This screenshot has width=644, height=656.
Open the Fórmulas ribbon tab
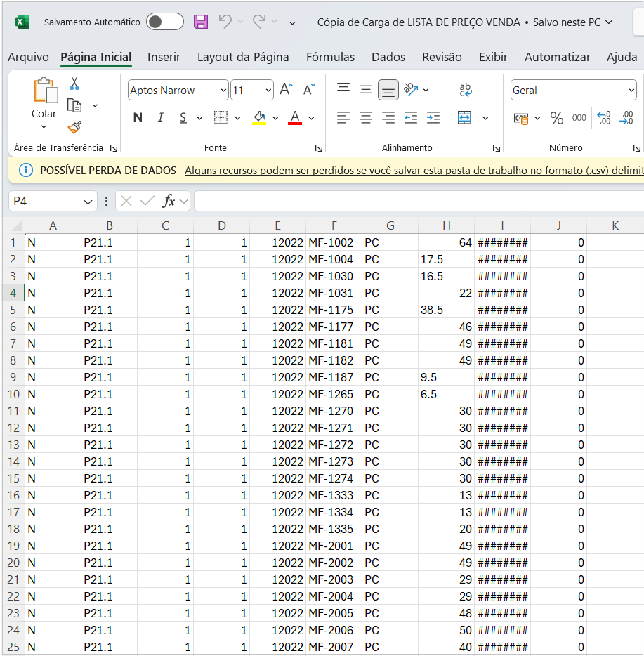(x=330, y=57)
